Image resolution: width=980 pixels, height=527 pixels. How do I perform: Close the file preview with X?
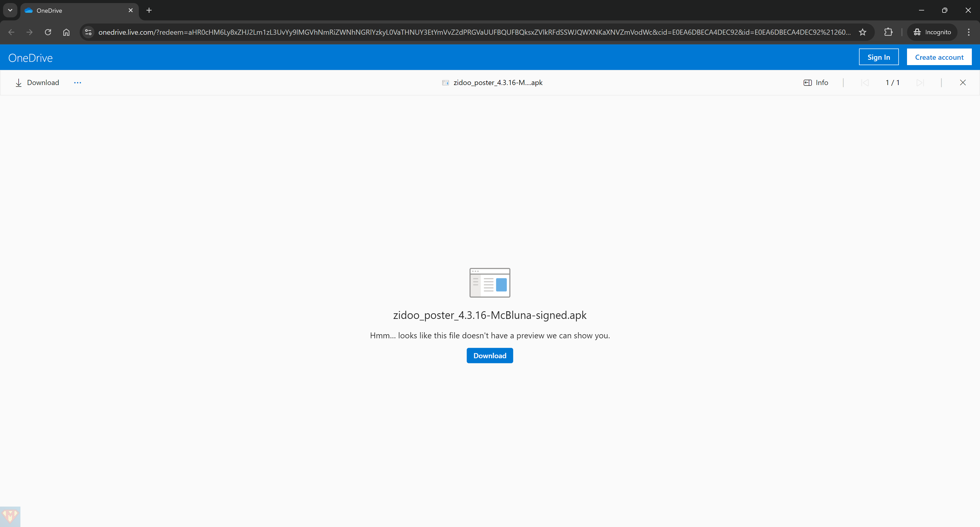point(962,82)
